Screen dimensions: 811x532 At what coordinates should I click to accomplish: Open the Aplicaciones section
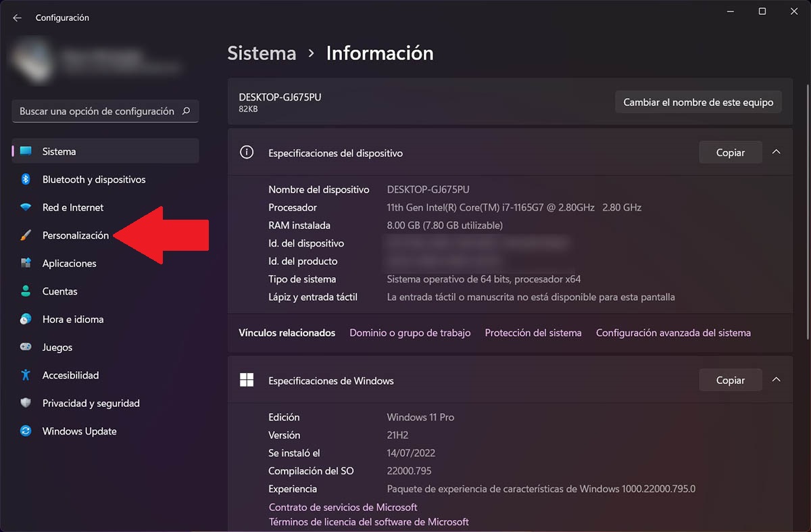(x=105, y=263)
